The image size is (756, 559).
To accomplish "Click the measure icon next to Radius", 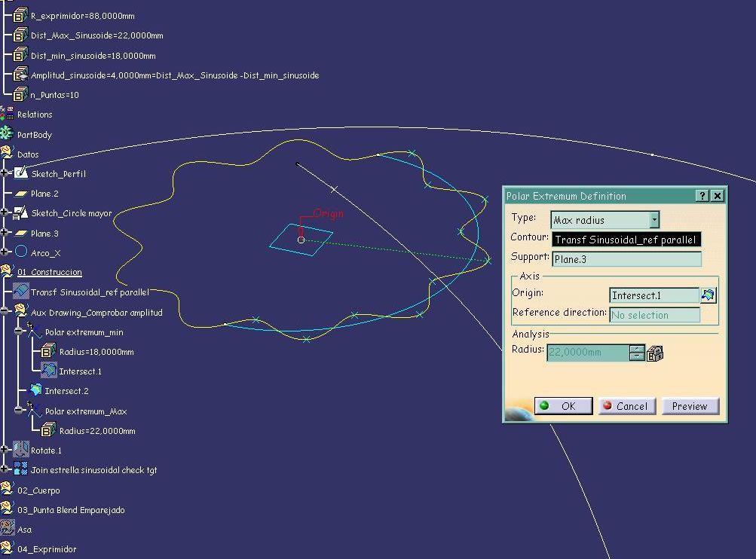I will [654, 354].
